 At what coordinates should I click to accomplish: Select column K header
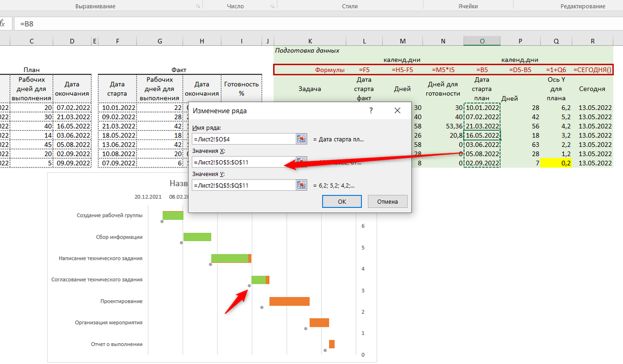(x=310, y=41)
